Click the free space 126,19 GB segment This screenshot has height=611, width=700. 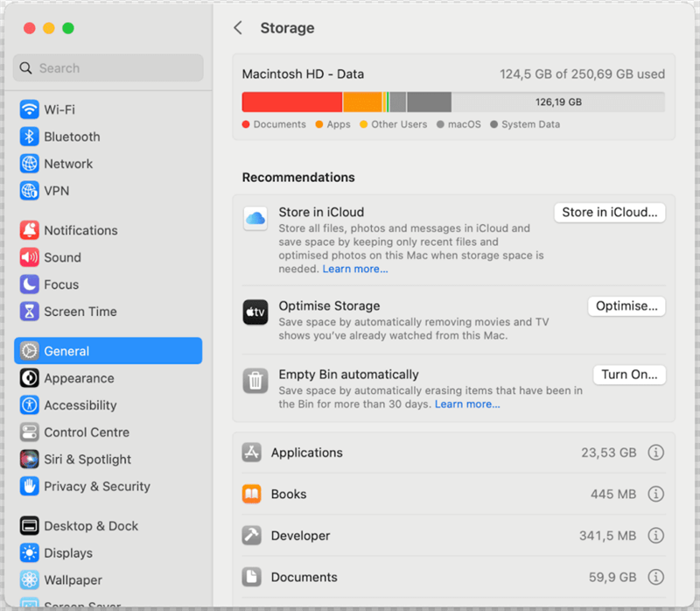click(x=558, y=102)
